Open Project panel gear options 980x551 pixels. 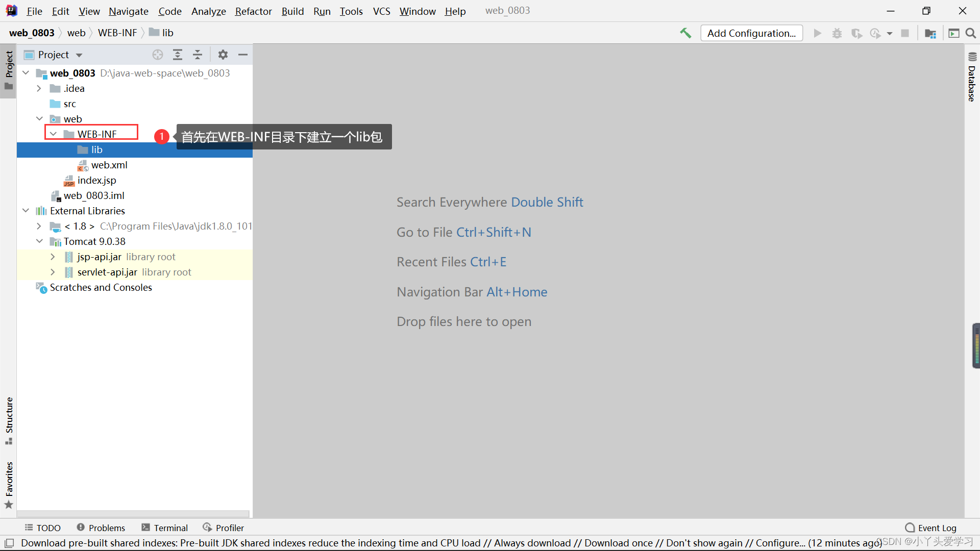point(223,55)
